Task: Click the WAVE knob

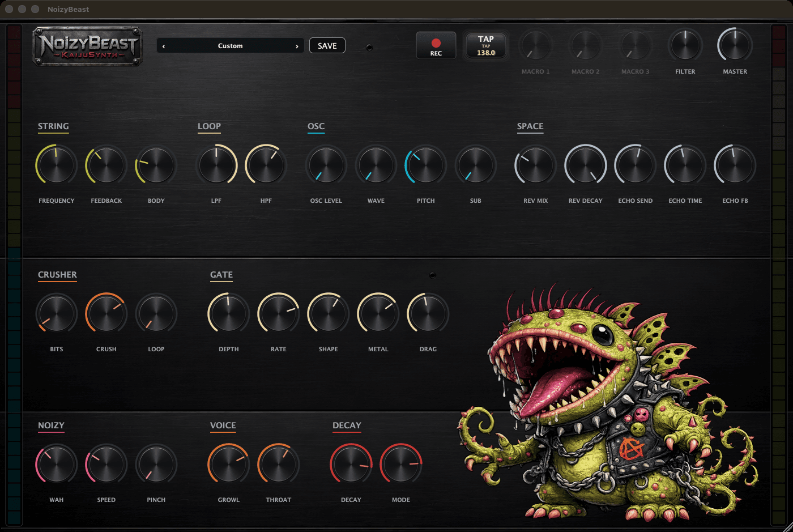Action: coord(376,165)
